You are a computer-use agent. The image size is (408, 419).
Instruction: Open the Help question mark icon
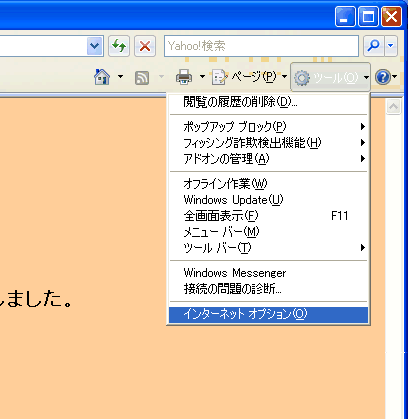click(382, 77)
